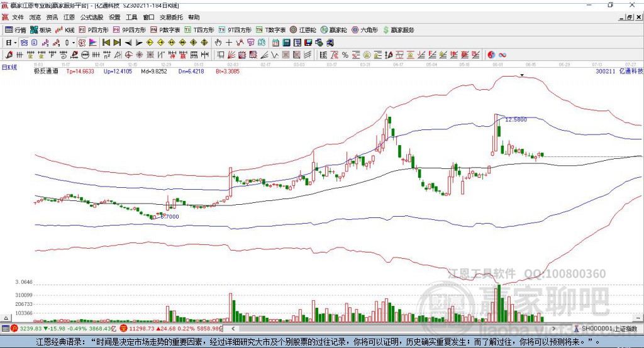Open the 行情 market quotes view
644x348 pixels.
point(16,30)
